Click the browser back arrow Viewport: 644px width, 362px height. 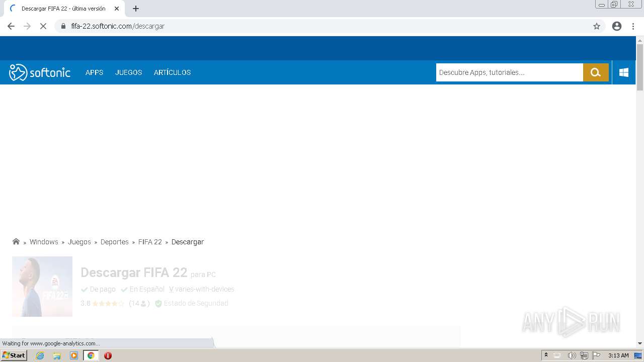[x=11, y=26]
